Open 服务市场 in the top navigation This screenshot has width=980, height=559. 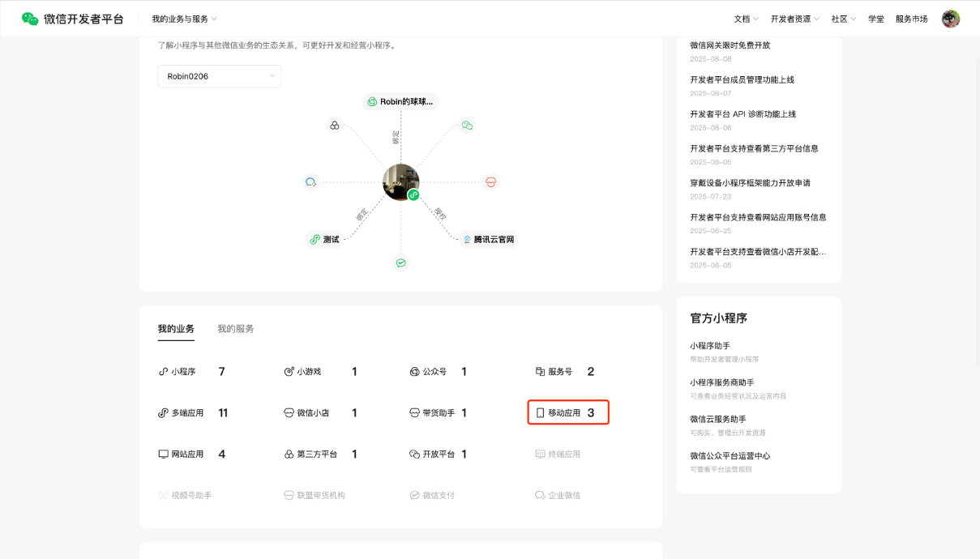click(911, 19)
